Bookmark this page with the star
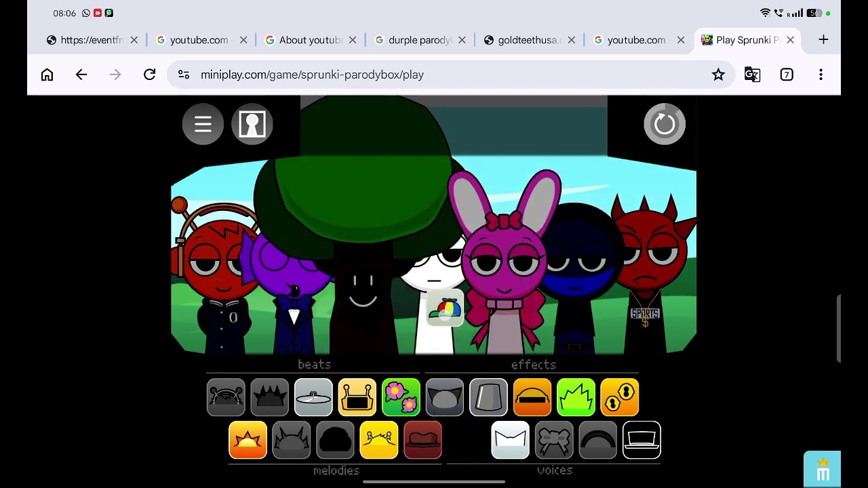This screenshot has width=868, height=488. tap(718, 75)
